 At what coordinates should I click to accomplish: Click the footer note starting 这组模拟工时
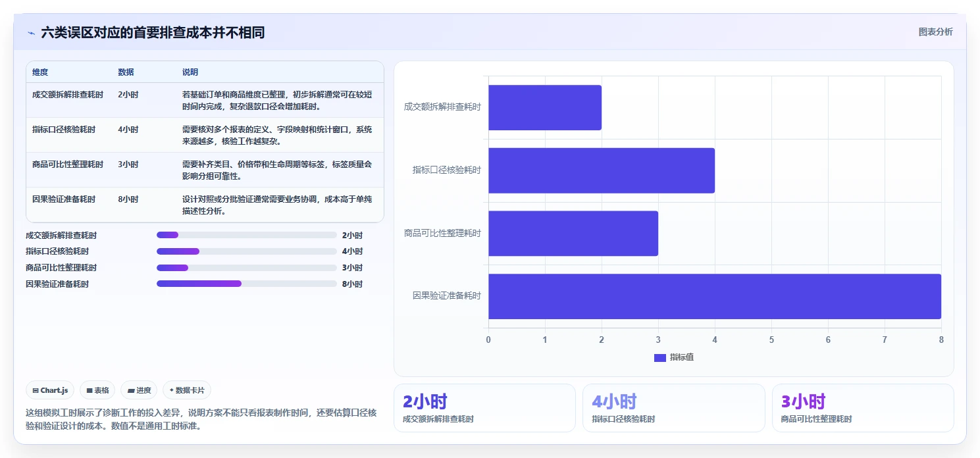pos(201,419)
